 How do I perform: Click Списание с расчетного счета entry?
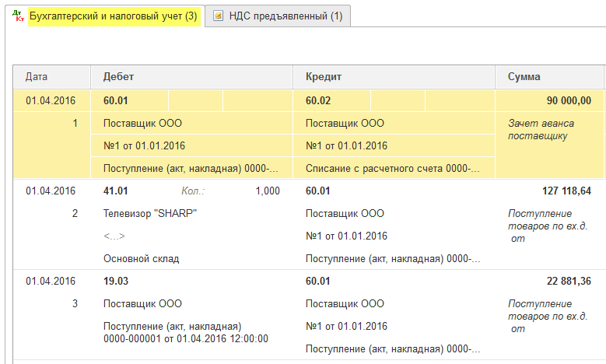click(394, 169)
